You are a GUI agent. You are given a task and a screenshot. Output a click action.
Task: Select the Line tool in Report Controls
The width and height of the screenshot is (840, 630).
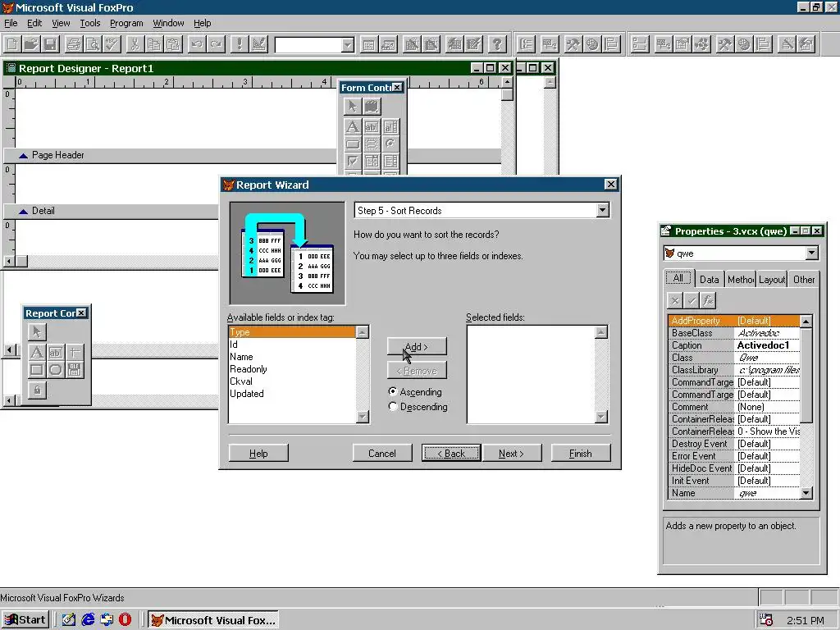(75, 352)
